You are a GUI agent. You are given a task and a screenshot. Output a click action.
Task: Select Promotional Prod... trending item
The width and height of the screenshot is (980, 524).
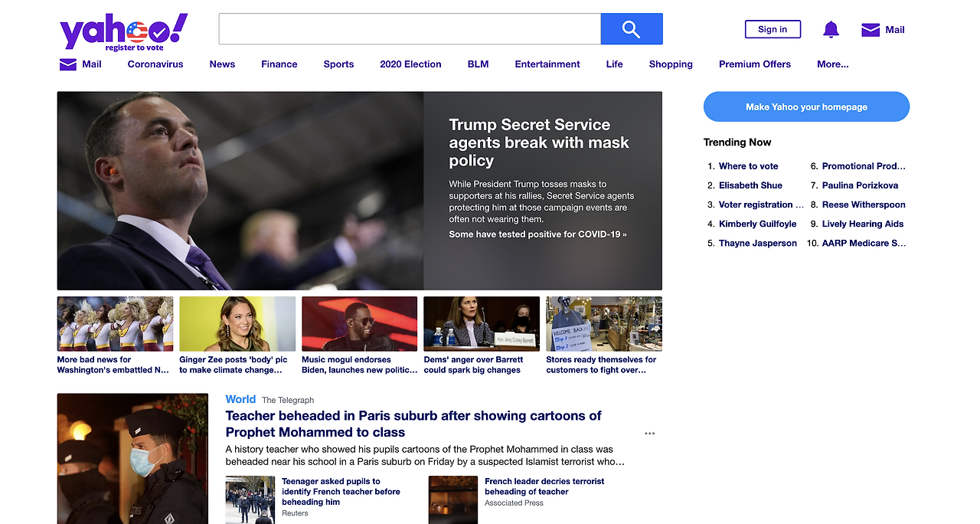tap(864, 166)
